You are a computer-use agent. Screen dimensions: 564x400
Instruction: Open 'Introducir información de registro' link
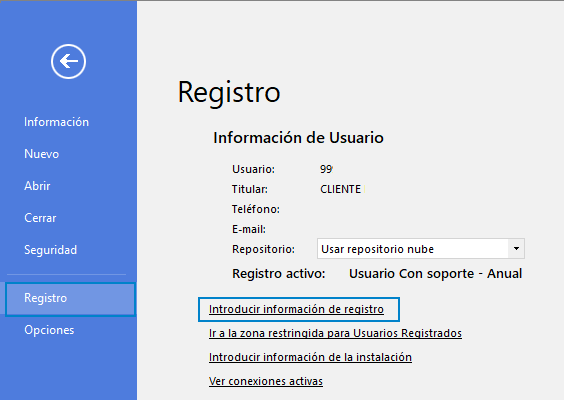tap(296, 309)
